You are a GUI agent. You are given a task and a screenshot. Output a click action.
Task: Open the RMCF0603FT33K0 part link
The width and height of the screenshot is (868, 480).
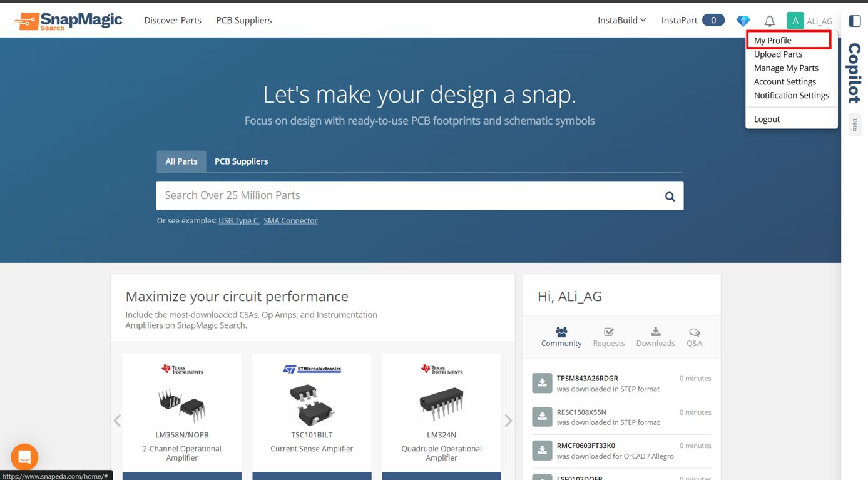click(x=586, y=446)
